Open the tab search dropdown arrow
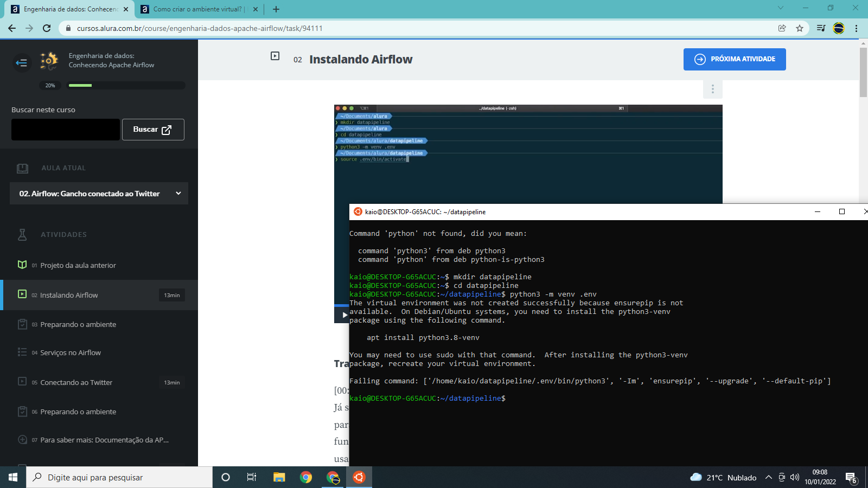The image size is (868, 488). (781, 8)
